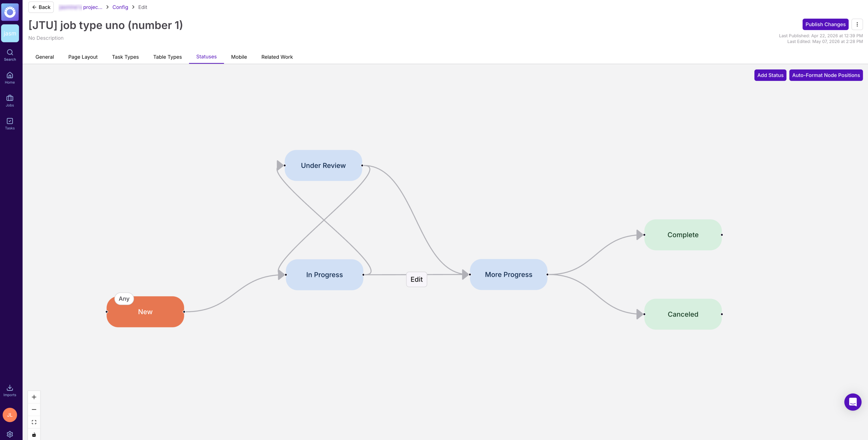Select the Statuses tab
Viewport: 868px width, 440px height.
click(206, 57)
